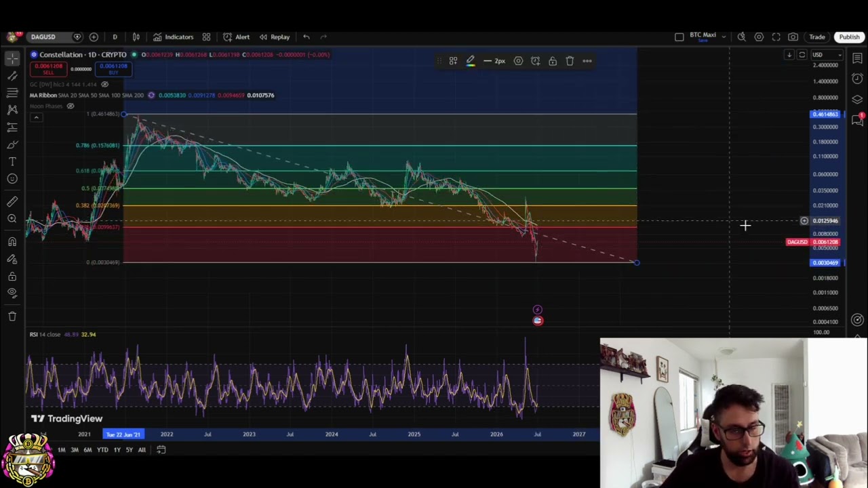Take a chart snapshot with camera icon
This screenshot has width=868, height=488.
(793, 37)
